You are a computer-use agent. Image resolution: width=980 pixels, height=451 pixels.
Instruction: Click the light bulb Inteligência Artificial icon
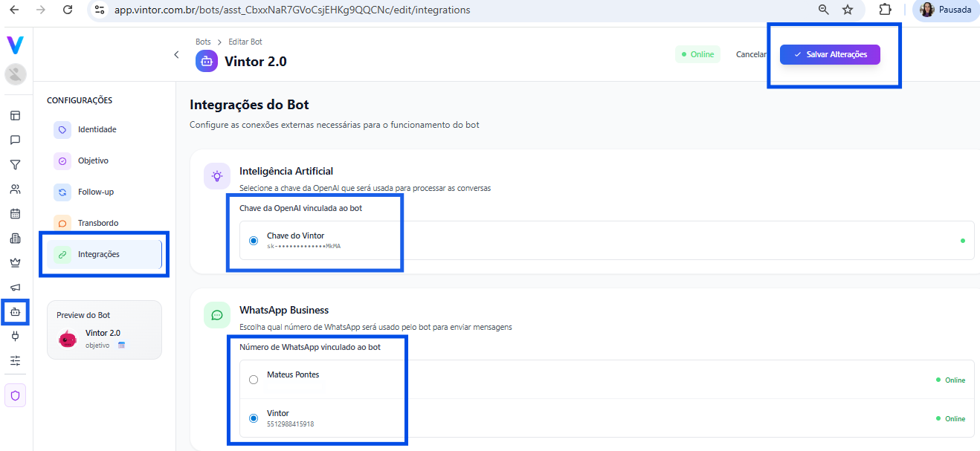(216, 176)
